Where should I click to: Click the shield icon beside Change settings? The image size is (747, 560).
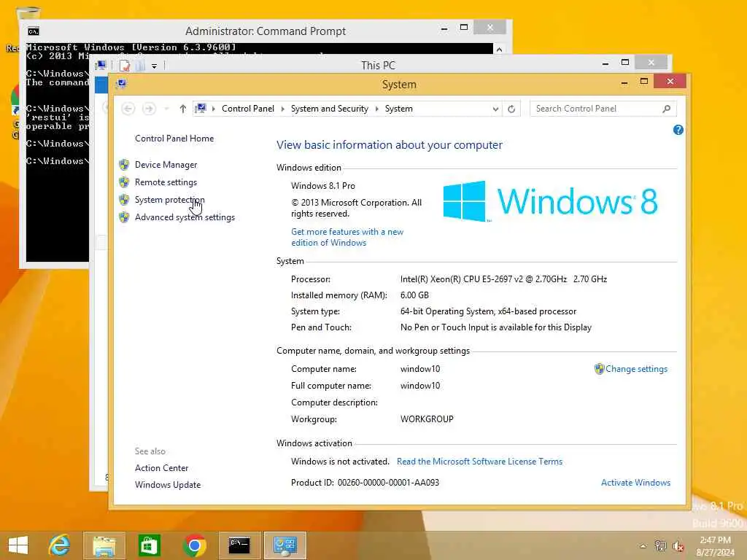coord(600,369)
